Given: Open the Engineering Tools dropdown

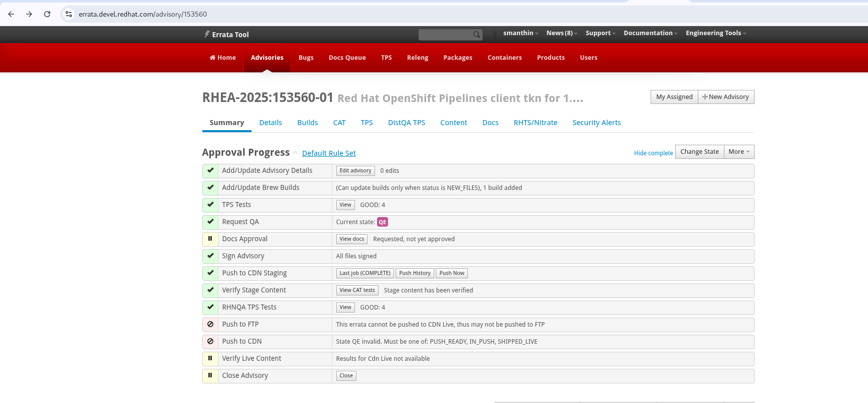Looking at the screenshot, I should (716, 33).
